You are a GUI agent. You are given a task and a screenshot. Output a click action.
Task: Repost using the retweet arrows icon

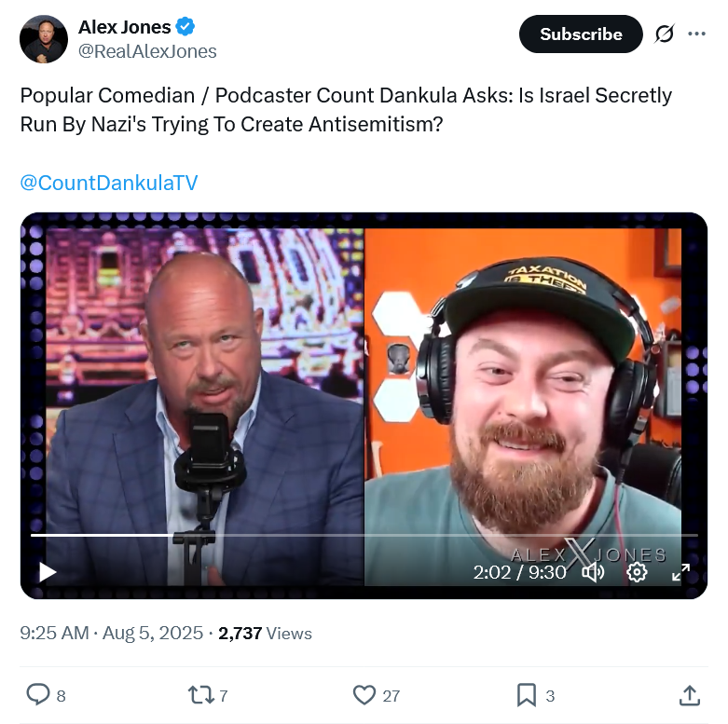201,695
